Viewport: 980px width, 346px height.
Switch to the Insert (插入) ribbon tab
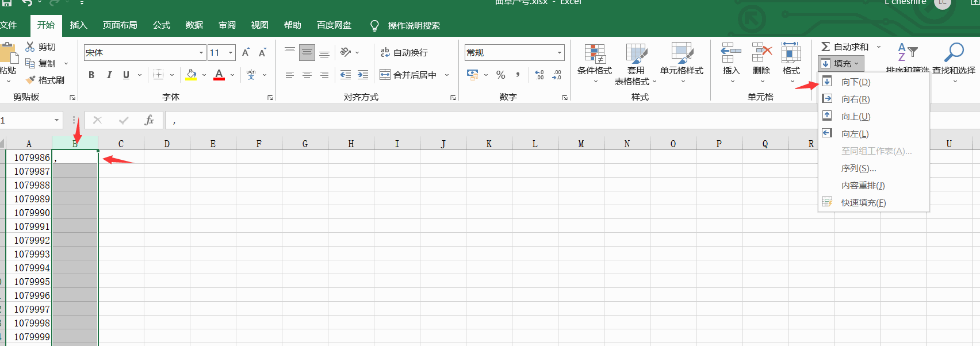(x=78, y=25)
